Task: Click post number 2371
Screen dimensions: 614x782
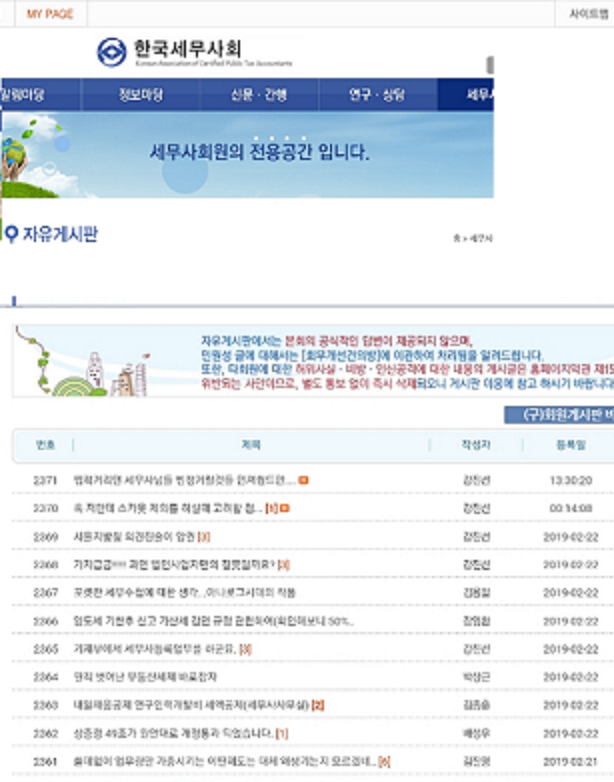Action: click(x=45, y=480)
